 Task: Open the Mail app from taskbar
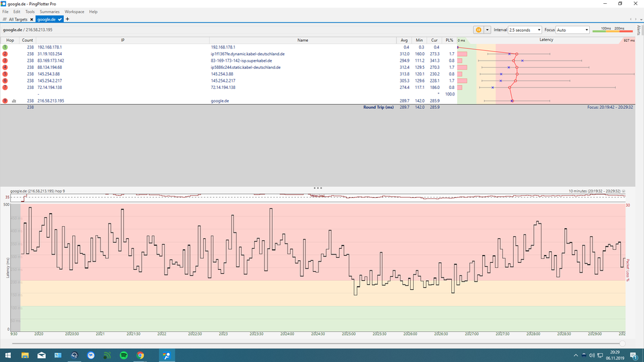click(41, 356)
